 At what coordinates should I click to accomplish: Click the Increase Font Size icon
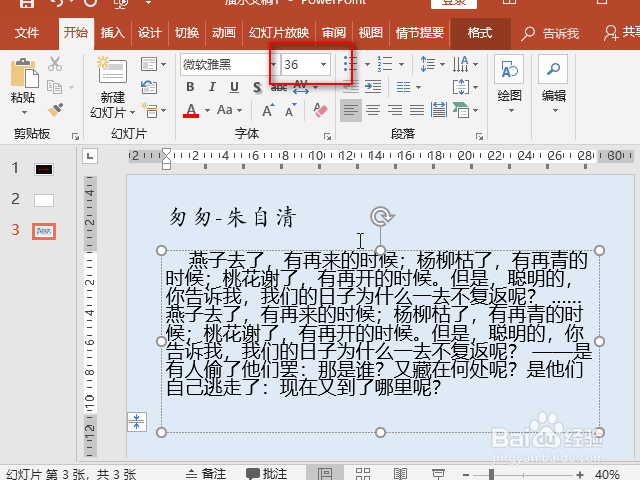click(268, 110)
